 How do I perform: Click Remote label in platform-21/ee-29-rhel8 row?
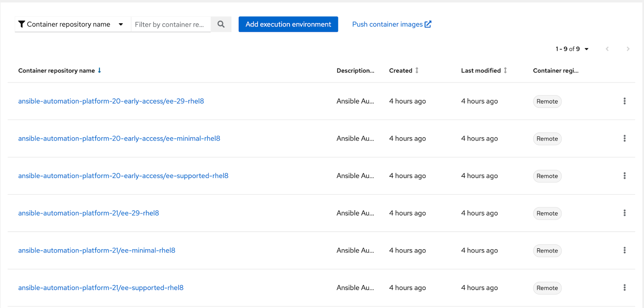click(547, 213)
